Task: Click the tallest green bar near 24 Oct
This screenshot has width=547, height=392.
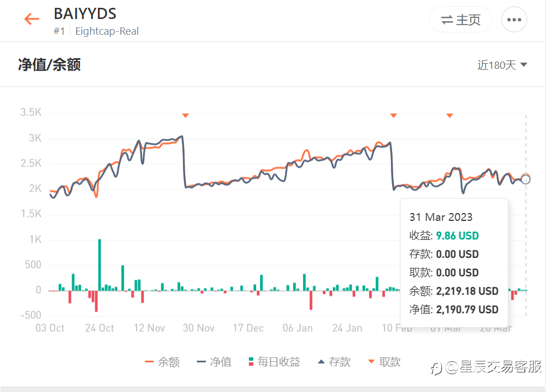Action: pyautogui.click(x=100, y=265)
